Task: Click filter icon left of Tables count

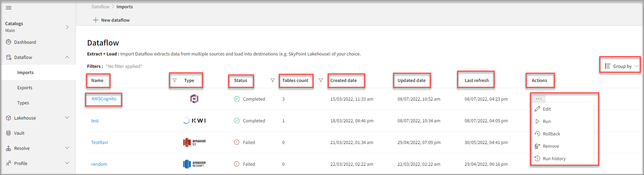Action: click(272, 80)
